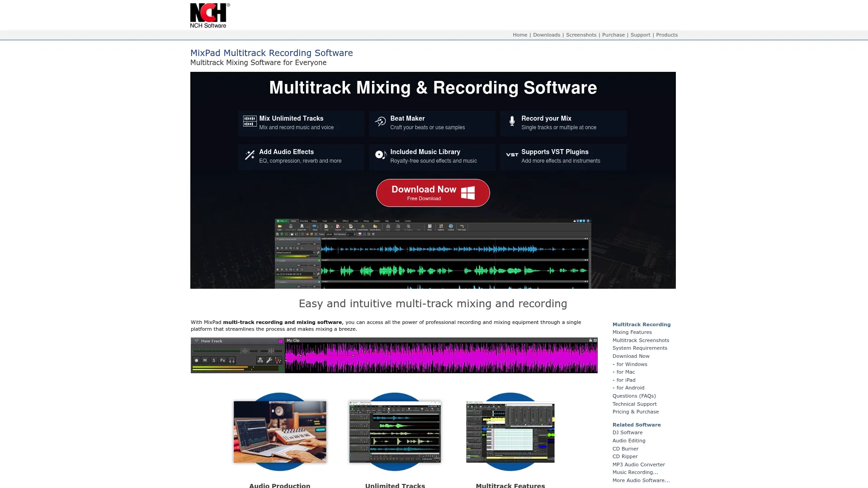Image resolution: width=868 pixels, height=488 pixels.
Task: Open the More Audio Software... link
Action: [x=641, y=480]
